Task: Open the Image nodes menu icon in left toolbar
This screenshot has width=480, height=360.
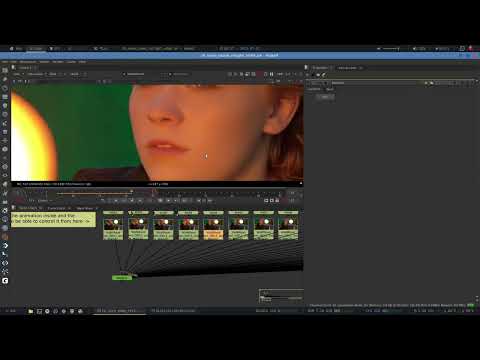Action: click(5, 70)
